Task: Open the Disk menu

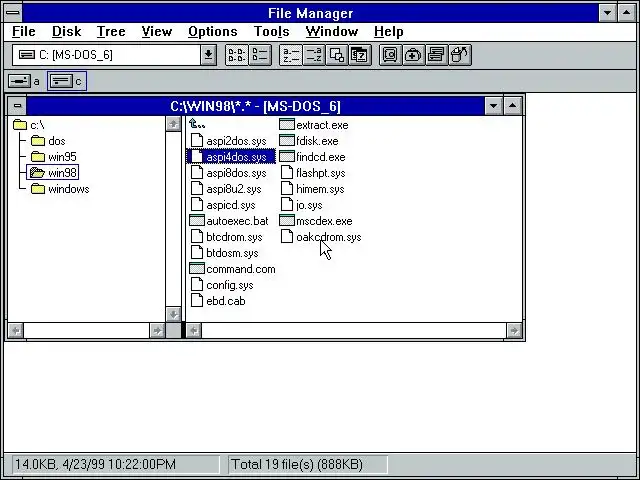Action: click(67, 31)
